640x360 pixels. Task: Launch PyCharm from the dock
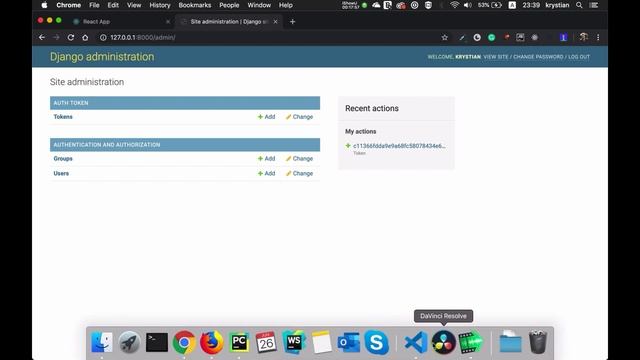click(239, 342)
